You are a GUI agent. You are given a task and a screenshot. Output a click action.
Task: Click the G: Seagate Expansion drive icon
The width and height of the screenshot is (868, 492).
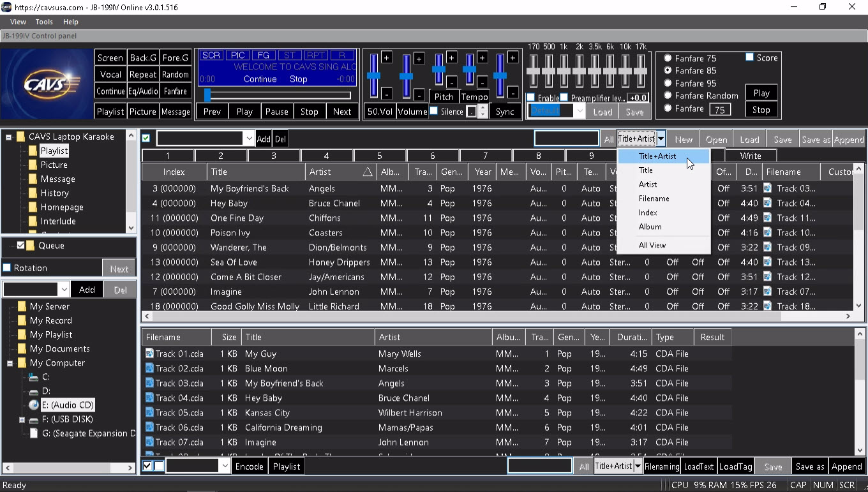click(34, 433)
